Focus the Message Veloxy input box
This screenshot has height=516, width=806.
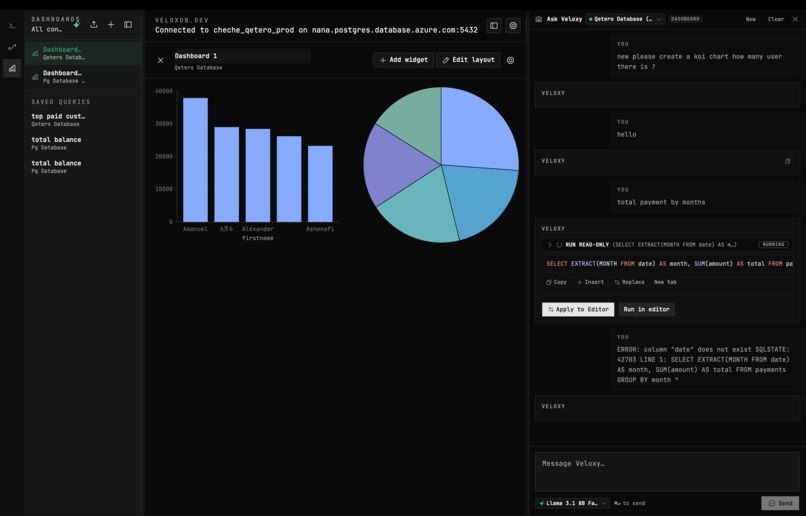coord(667,472)
